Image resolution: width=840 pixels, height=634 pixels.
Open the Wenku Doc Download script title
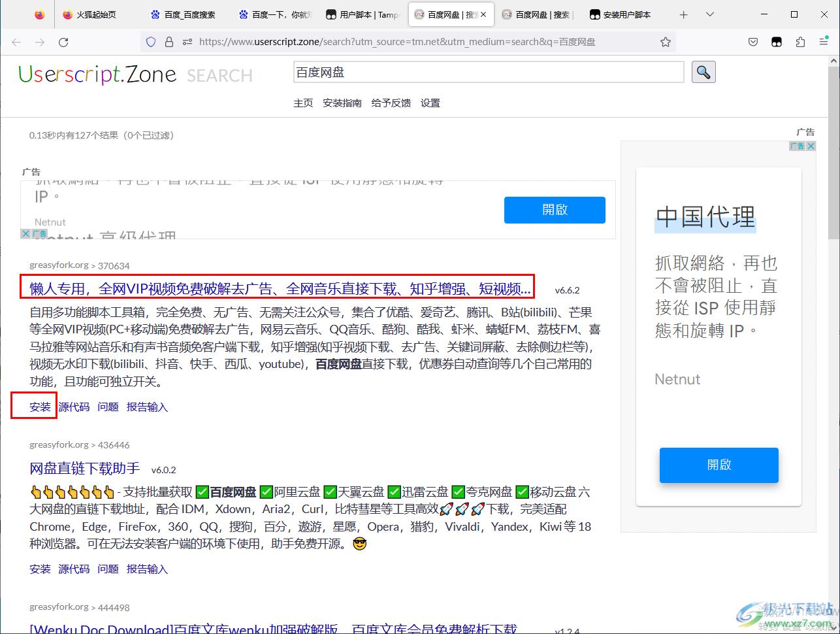click(x=273, y=628)
